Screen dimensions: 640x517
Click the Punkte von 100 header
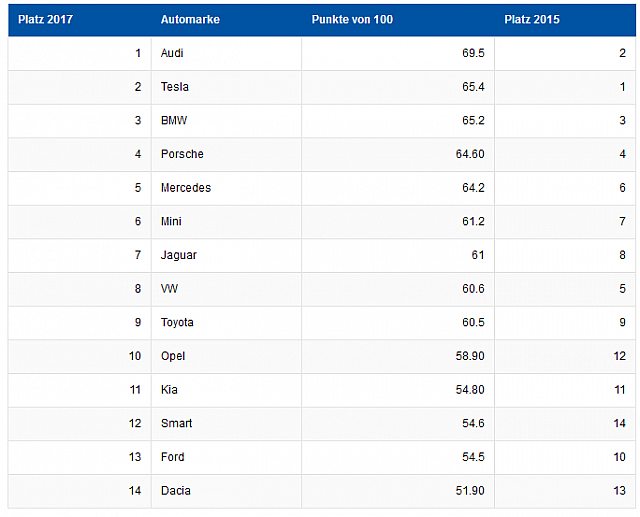(352, 20)
